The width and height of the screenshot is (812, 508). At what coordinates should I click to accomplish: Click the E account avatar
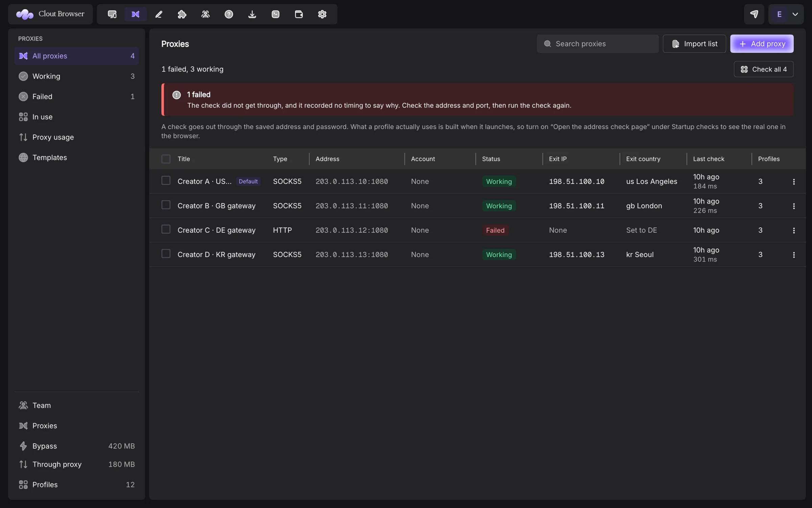click(x=779, y=14)
